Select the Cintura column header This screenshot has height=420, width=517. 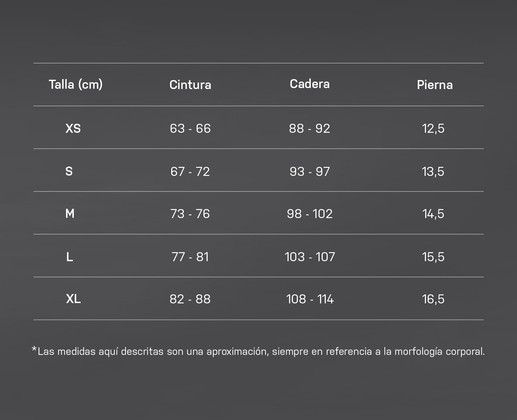[190, 85]
